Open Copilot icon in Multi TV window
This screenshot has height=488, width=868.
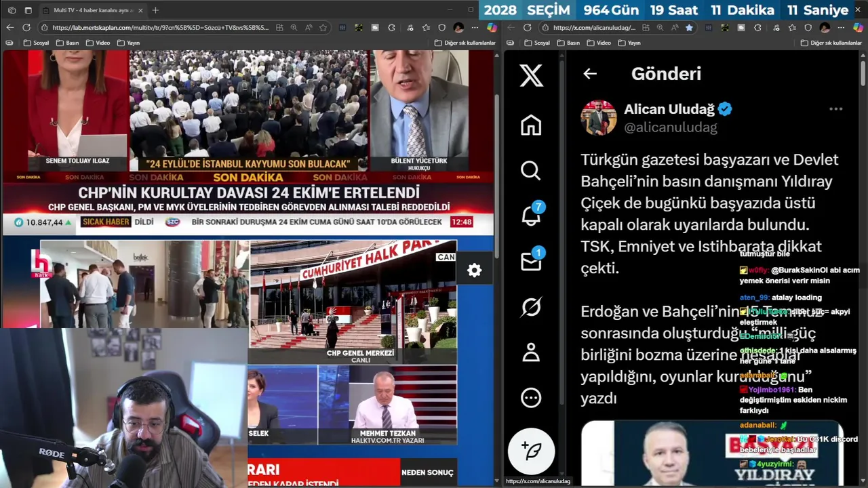(492, 28)
